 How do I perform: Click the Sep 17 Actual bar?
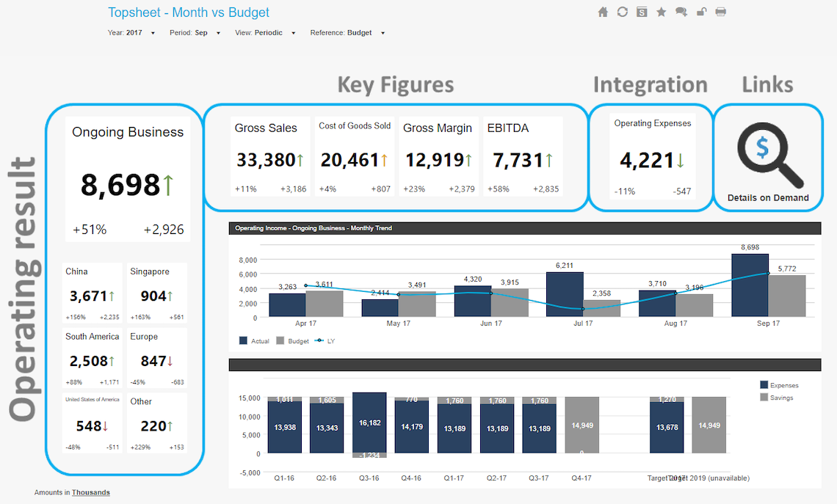pyautogui.click(x=750, y=285)
